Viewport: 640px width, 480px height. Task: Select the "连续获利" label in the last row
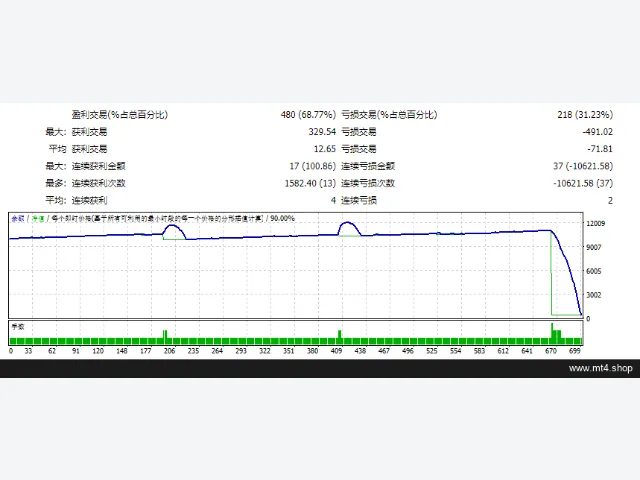point(89,200)
